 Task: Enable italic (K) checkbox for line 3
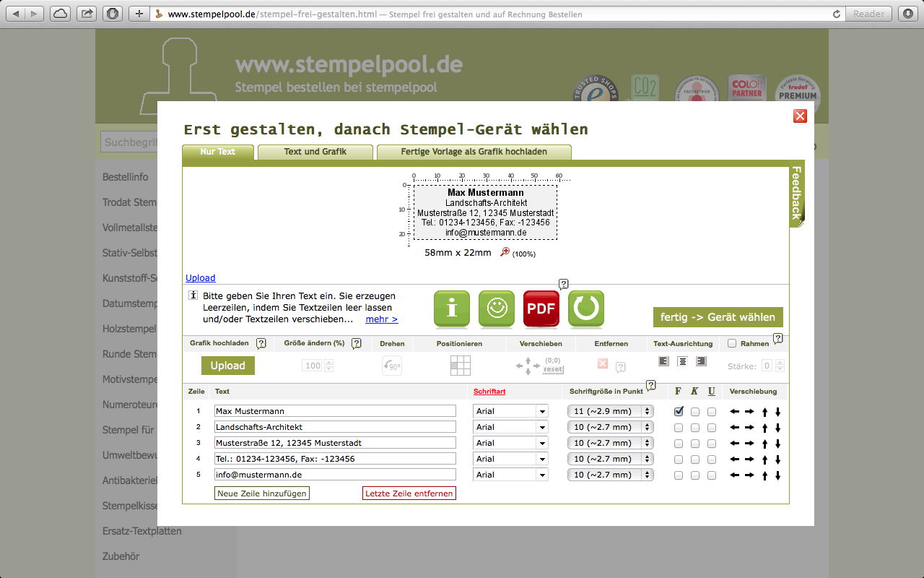(x=695, y=444)
